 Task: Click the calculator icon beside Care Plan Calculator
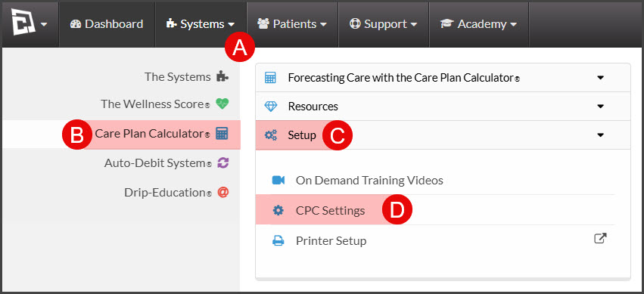click(x=222, y=133)
